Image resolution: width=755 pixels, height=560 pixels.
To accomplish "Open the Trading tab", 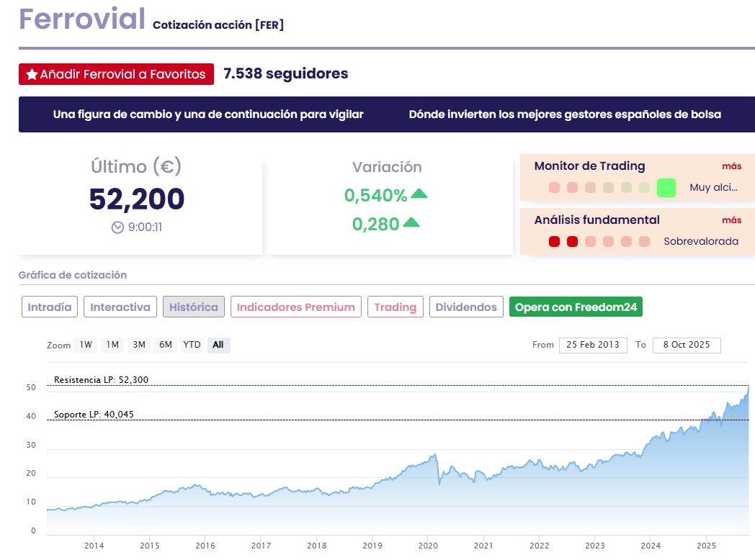I will click(396, 307).
